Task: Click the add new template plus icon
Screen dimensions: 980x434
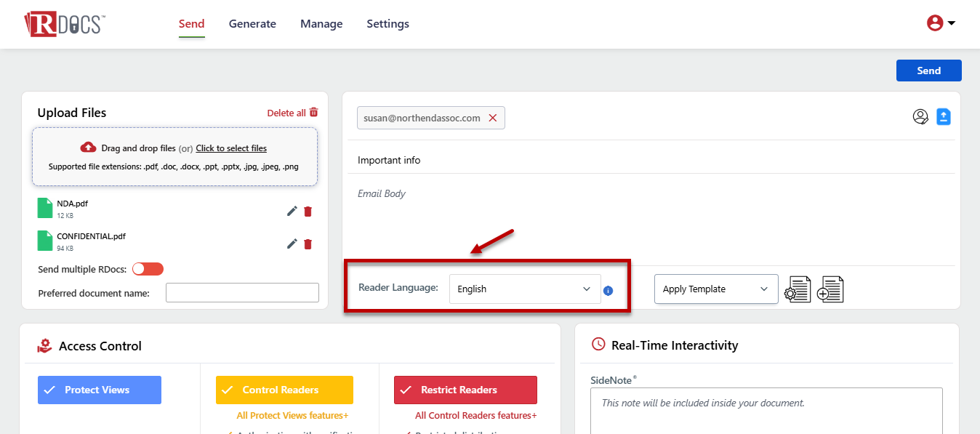Action: [830, 289]
